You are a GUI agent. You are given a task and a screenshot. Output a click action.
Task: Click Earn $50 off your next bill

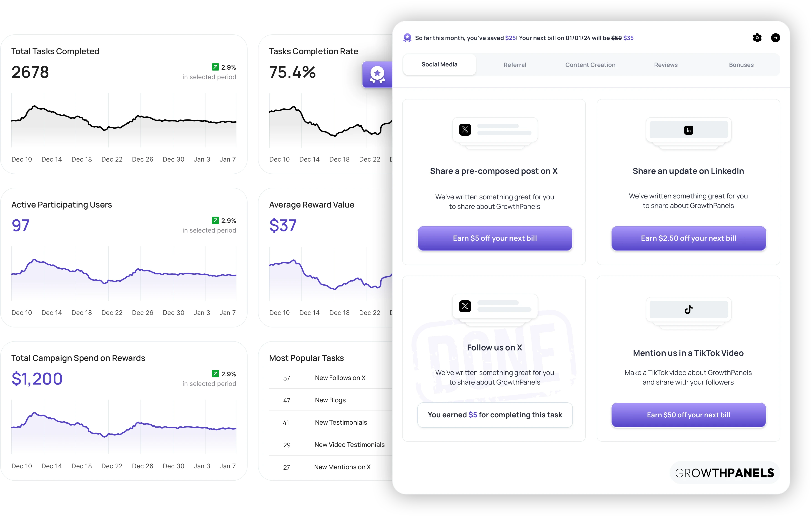pyautogui.click(x=688, y=415)
